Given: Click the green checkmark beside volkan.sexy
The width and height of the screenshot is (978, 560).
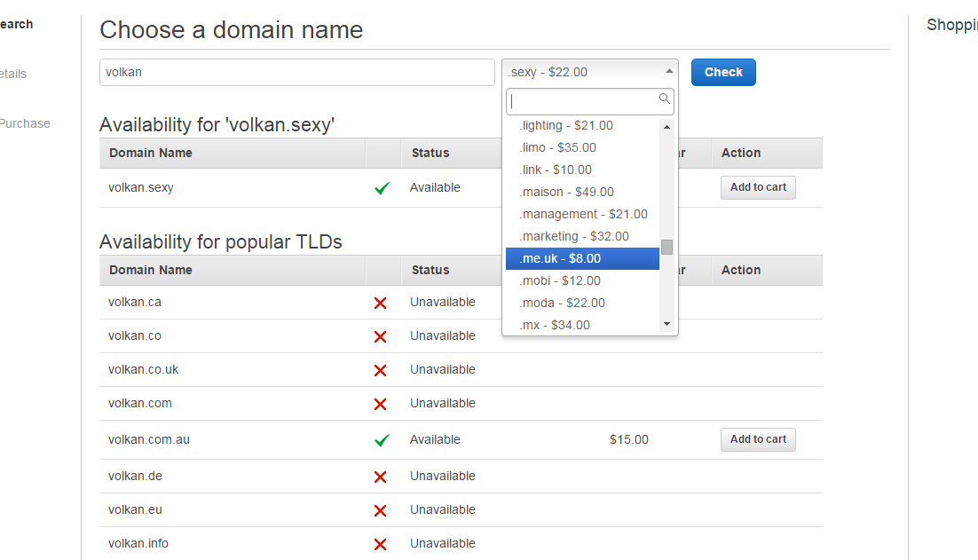Looking at the screenshot, I should pyautogui.click(x=382, y=187).
